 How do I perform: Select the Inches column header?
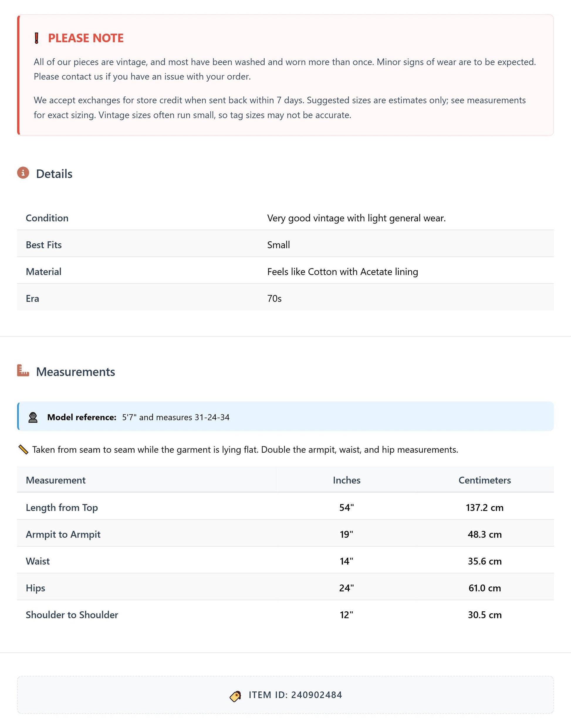point(347,480)
